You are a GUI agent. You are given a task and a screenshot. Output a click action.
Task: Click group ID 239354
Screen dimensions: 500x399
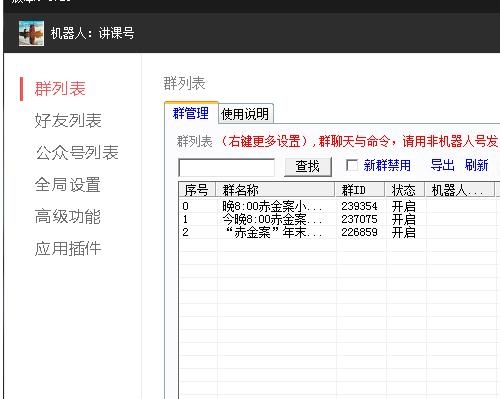click(x=359, y=206)
